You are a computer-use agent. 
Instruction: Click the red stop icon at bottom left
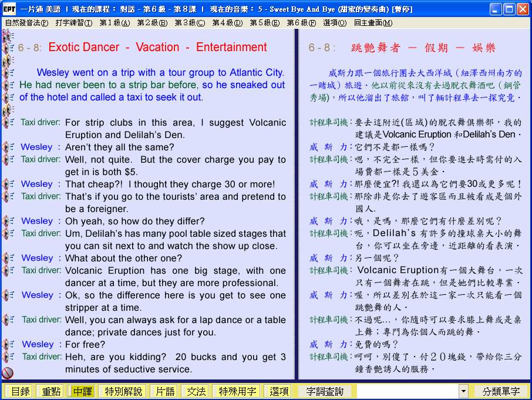coord(8,372)
